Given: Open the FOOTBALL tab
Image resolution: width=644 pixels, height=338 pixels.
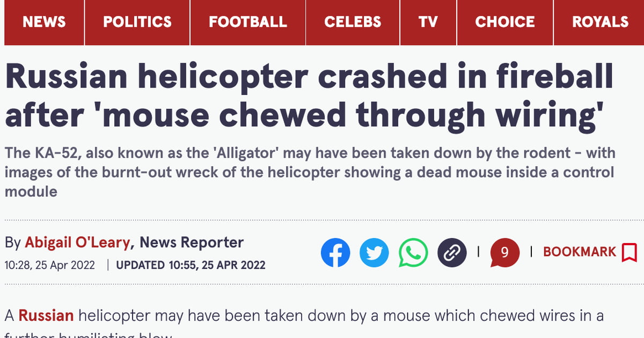Looking at the screenshot, I should (x=247, y=22).
